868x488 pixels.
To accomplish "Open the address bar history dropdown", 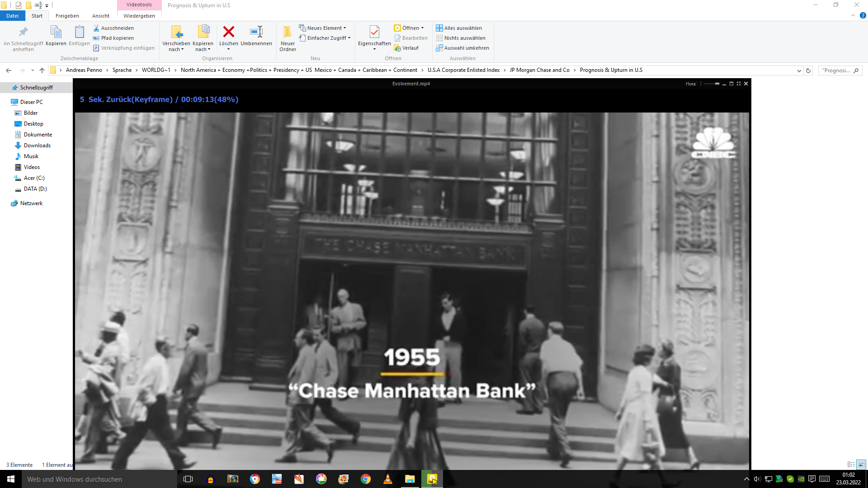I will (x=799, y=70).
